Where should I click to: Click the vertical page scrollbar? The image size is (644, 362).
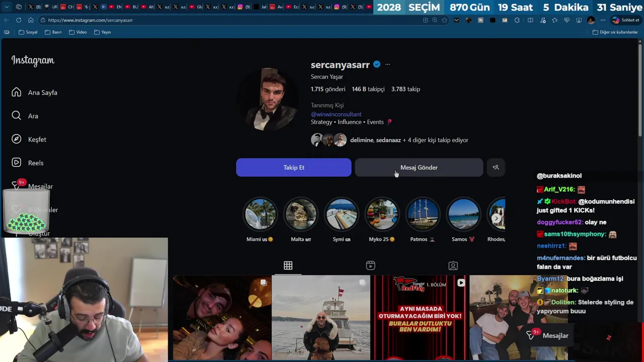coord(640,90)
